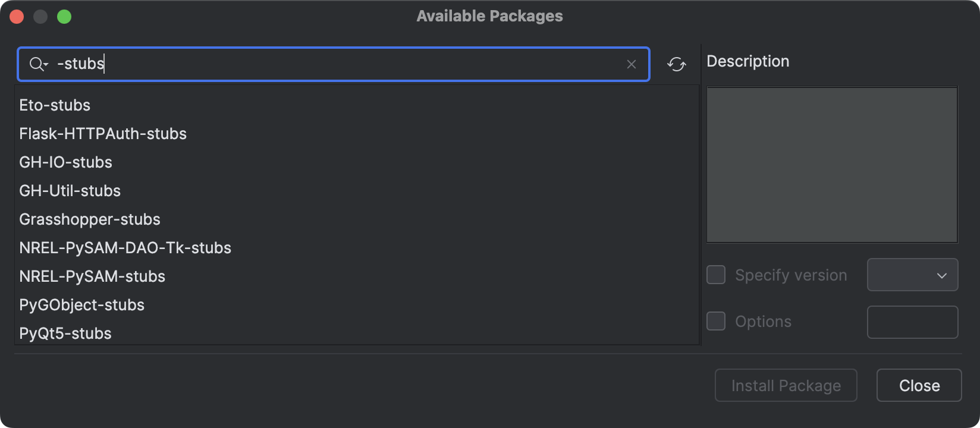The width and height of the screenshot is (980, 428).
Task: Clear the search field with the X icon
Action: click(x=632, y=64)
